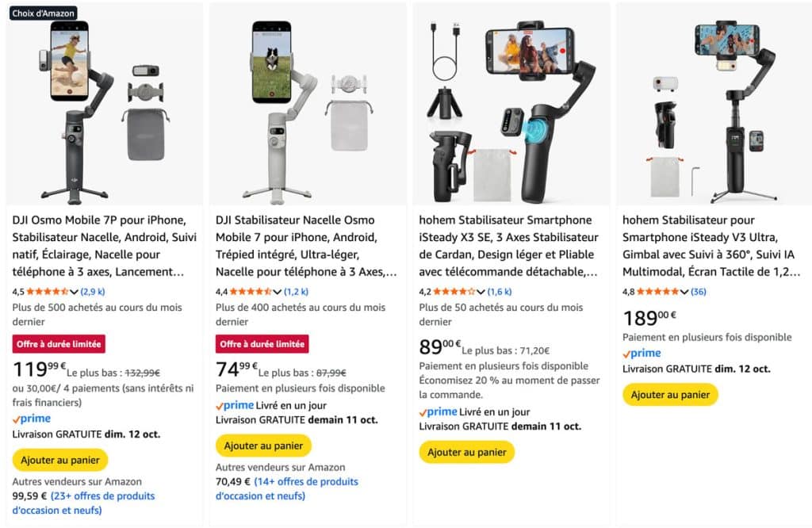The width and height of the screenshot is (812, 528).
Task: Expand rating chevron for hohem iSteady X3 SE
Action: (481, 292)
